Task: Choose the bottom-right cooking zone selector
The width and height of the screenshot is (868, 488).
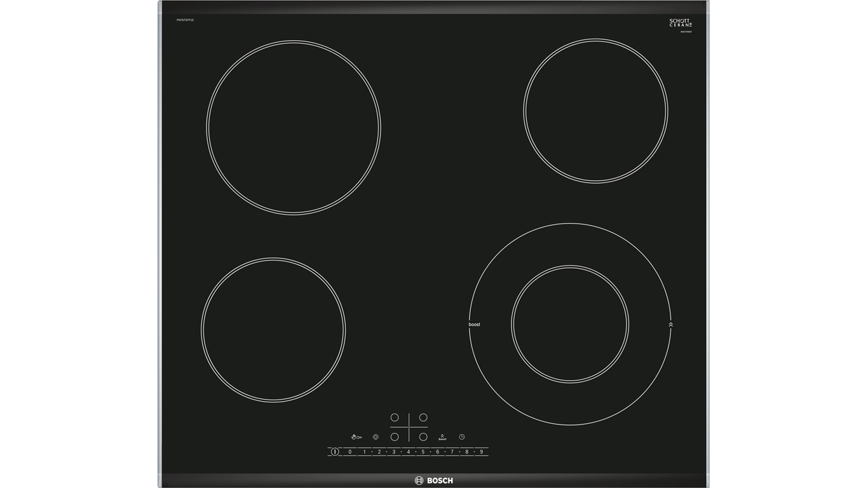Action: click(x=423, y=437)
